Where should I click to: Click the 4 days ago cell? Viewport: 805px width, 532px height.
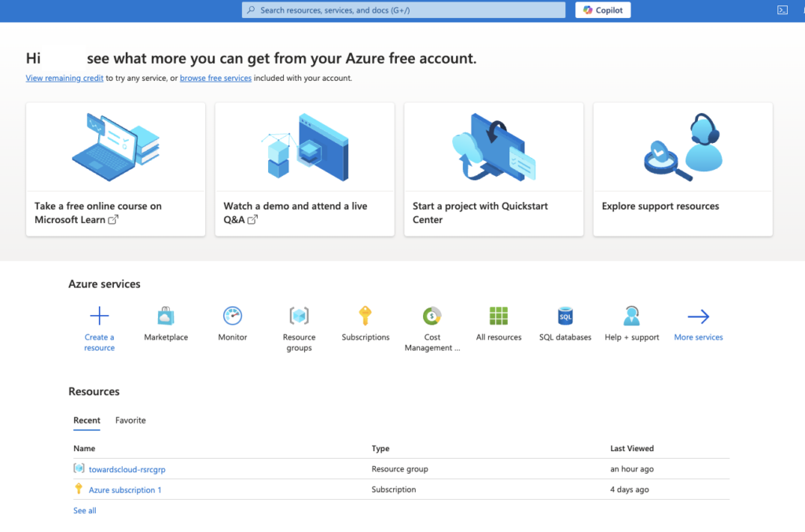coord(630,490)
